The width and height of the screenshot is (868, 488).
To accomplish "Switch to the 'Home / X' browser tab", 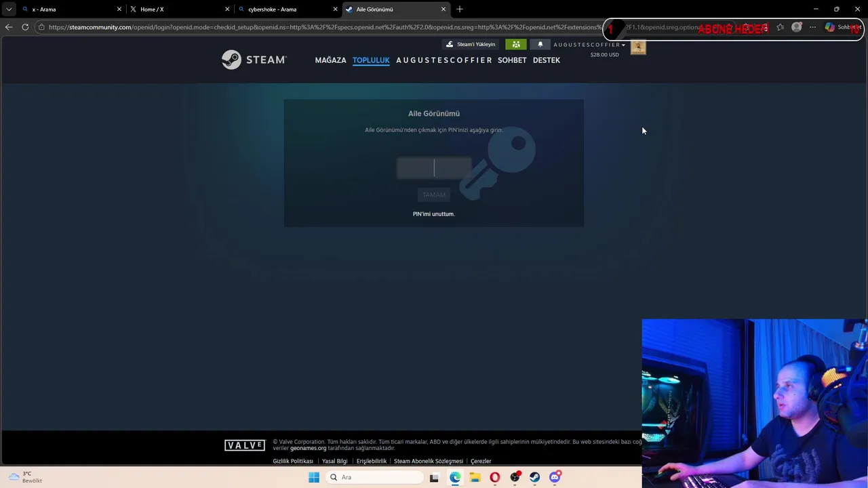I will point(180,9).
